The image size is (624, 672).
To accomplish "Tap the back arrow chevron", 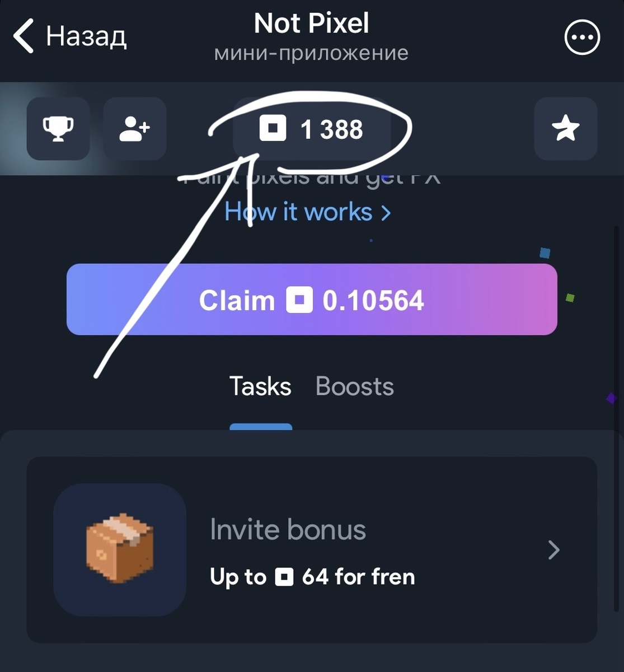I will pos(24,36).
